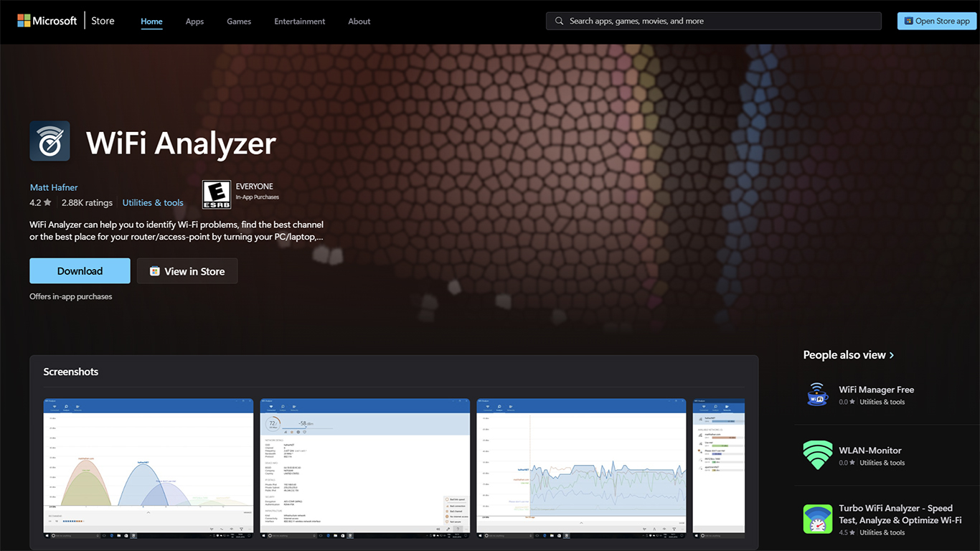Click the WiFi Manager Free app icon

(818, 395)
